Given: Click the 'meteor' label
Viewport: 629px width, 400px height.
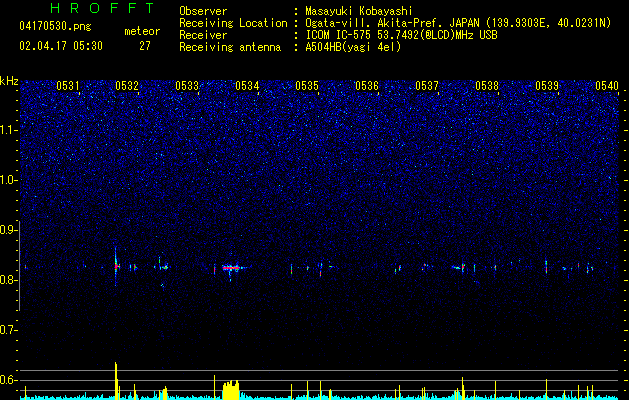Looking at the screenshot, I should click(x=142, y=31).
